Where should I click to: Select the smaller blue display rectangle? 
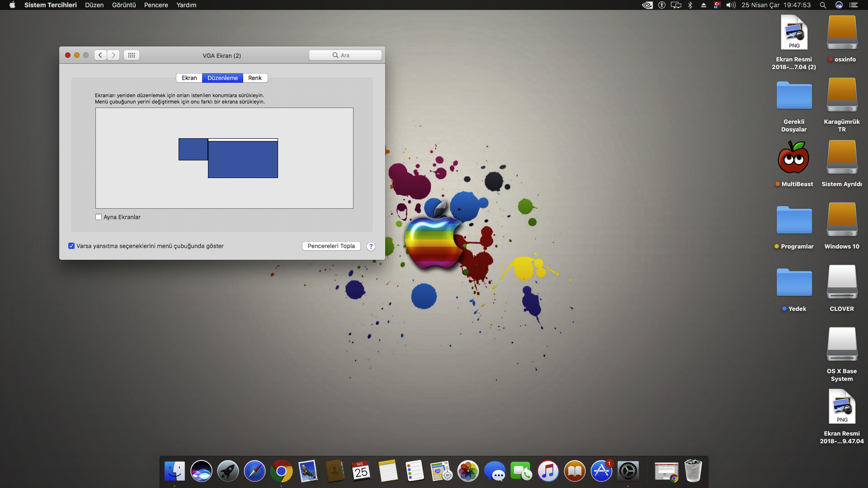click(x=193, y=149)
